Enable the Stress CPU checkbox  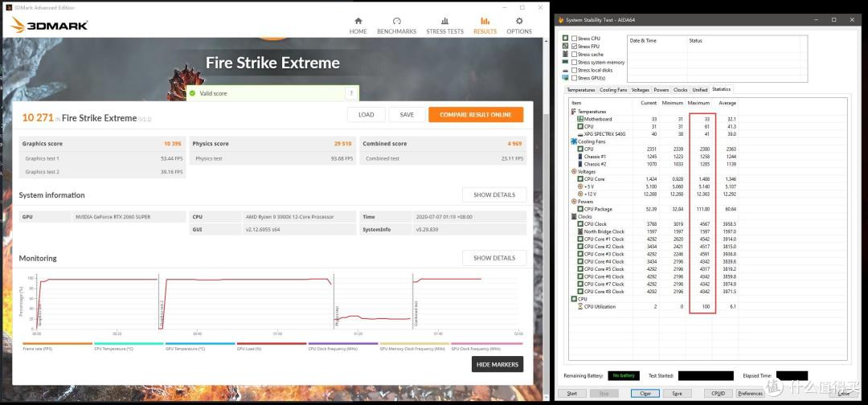(575, 39)
